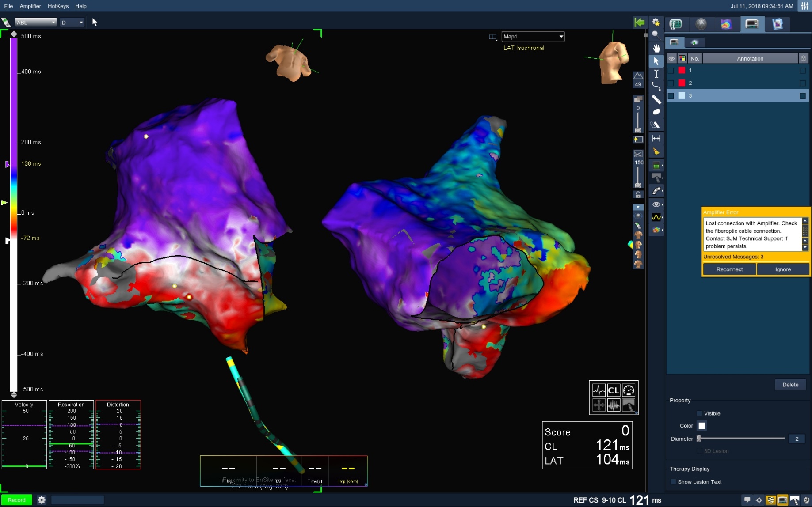Select the magnifying glass zoom tool
Viewport: 812px width, 507px height.
(x=656, y=35)
